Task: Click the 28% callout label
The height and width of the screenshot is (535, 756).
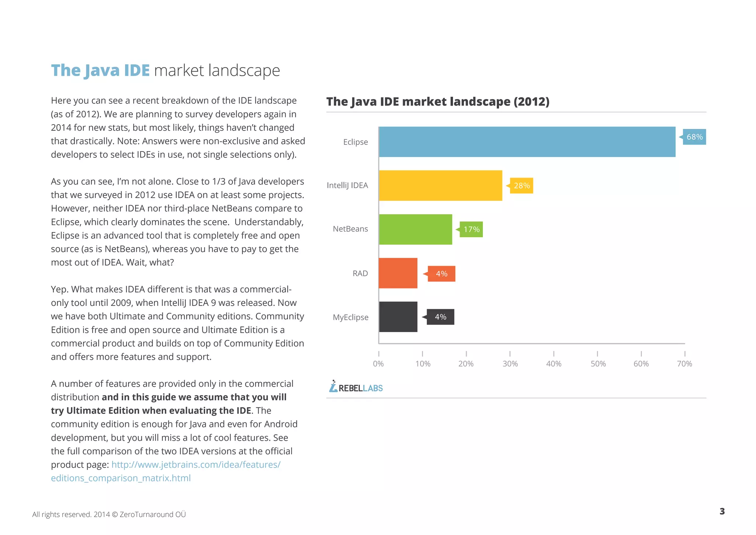Action: pos(521,185)
